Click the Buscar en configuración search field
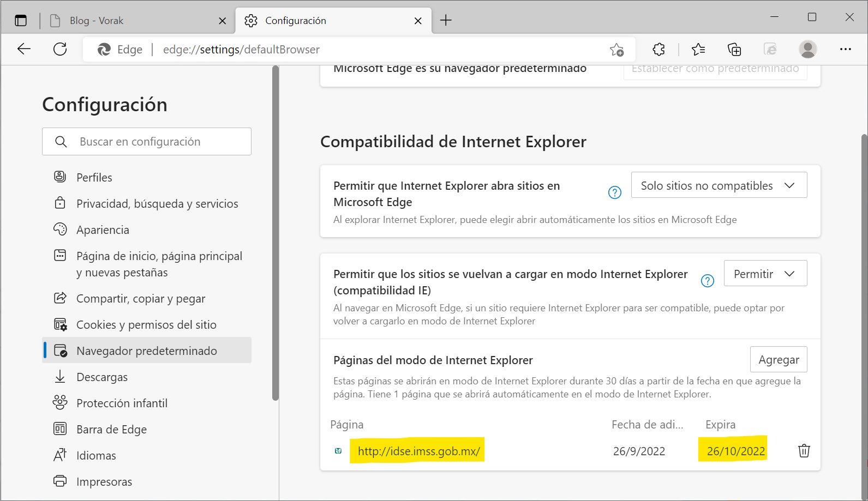Viewport: 868px width, 501px height. 147,142
